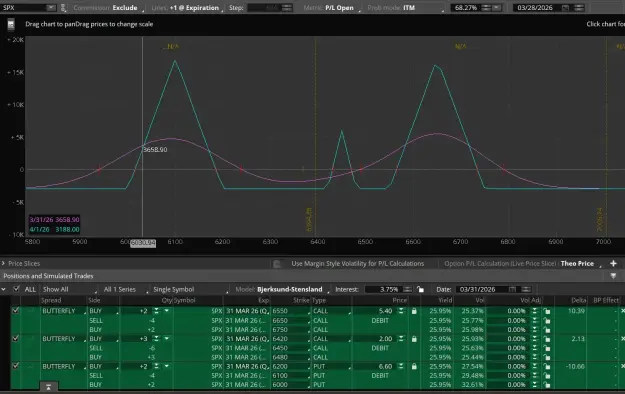Uncheck the 6420 CALL butterfly row
The height and width of the screenshot is (394, 625).
click(x=16, y=338)
